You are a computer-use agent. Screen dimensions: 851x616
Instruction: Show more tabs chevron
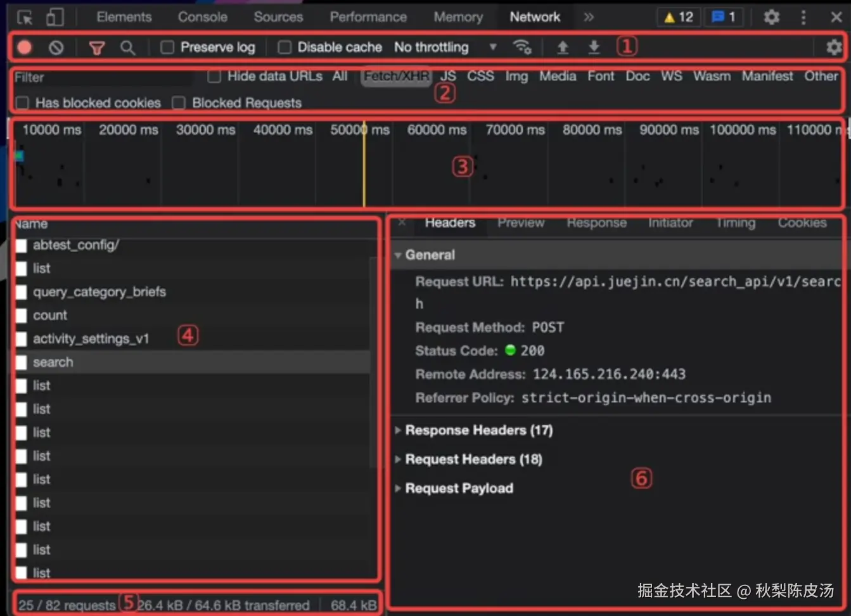[589, 17]
